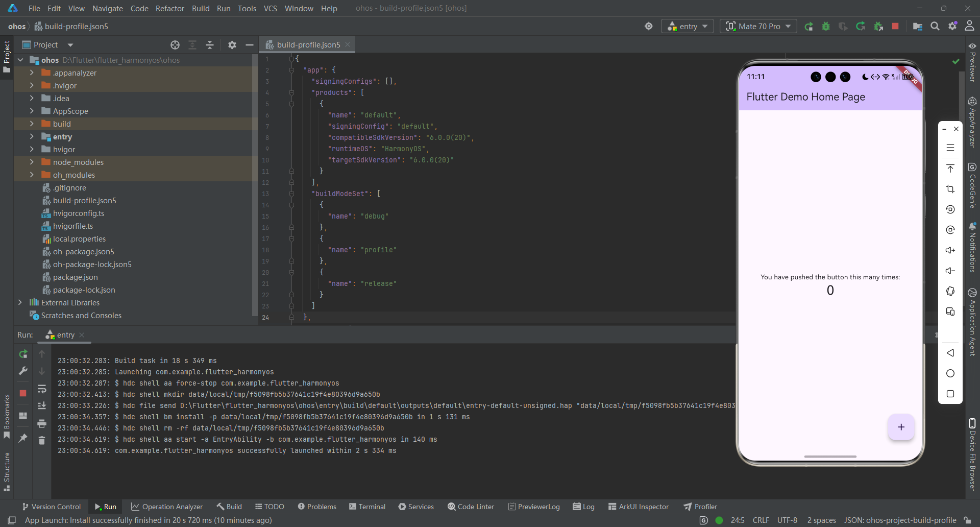Toggle the Notifications side panel
This screenshot has width=980, height=527.
pos(972,247)
